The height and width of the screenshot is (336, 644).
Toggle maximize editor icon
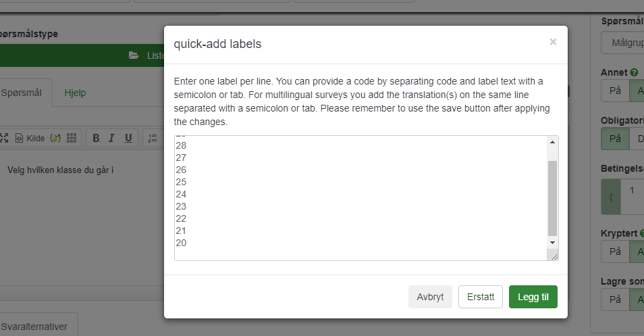click(3, 138)
